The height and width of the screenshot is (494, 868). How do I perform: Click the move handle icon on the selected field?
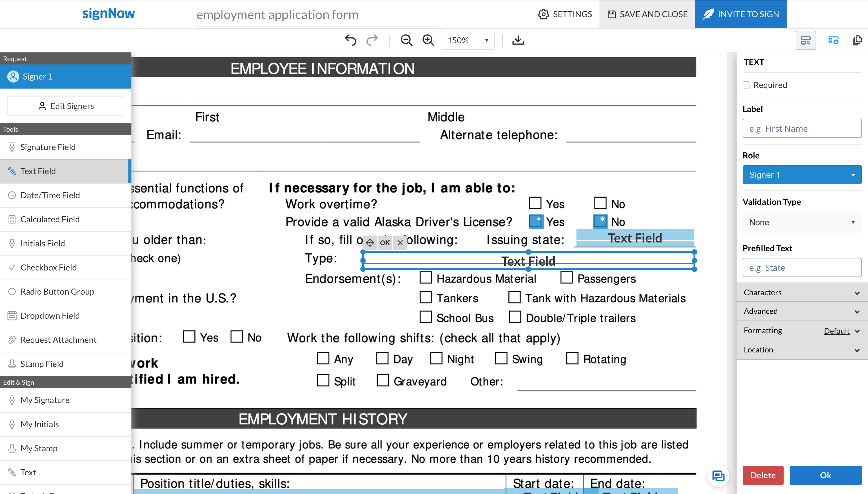pos(370,242)
